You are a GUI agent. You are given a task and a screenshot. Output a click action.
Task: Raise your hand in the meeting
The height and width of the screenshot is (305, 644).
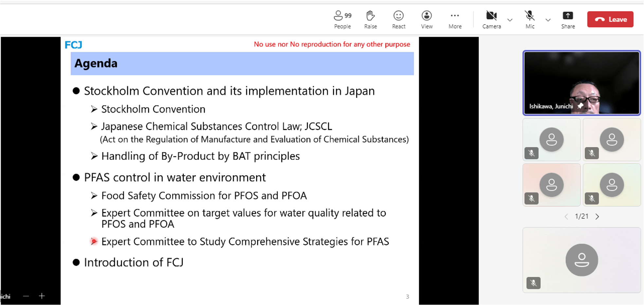pos(370,19)
